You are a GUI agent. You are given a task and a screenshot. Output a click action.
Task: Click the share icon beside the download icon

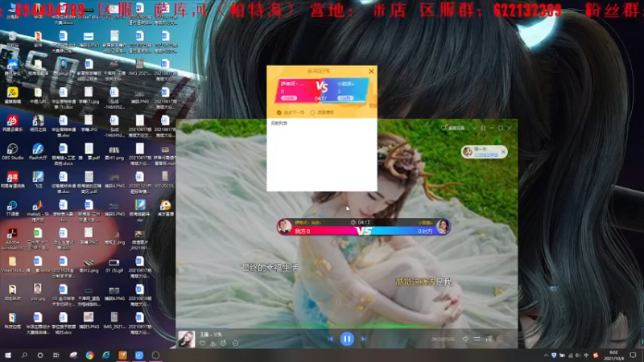(x=224, y=343)
